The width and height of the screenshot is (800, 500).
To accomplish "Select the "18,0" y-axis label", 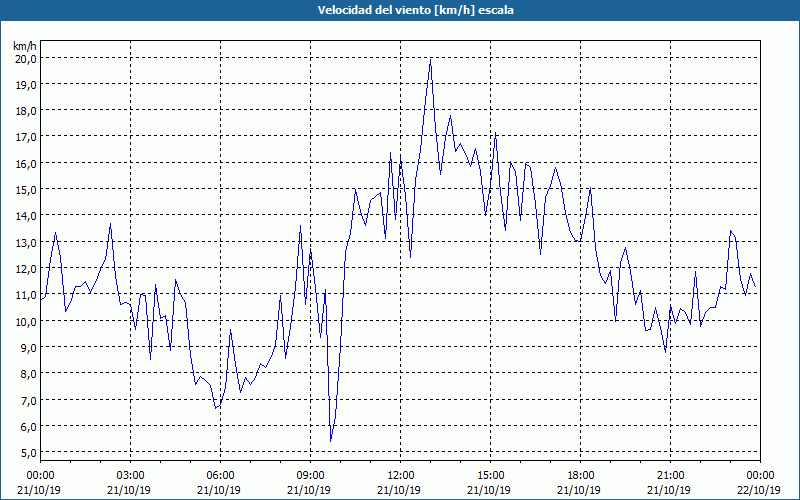I will [x=26, y=111].
